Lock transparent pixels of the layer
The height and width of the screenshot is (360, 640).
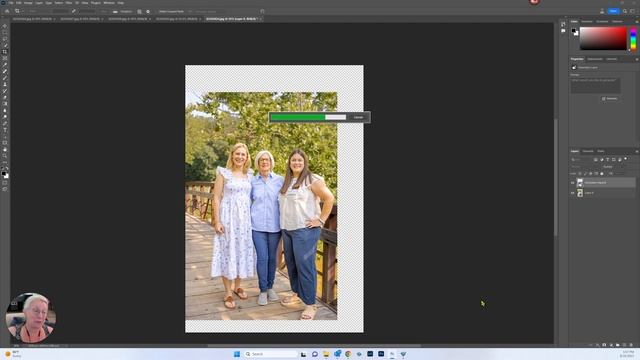(x=580, y=173)
